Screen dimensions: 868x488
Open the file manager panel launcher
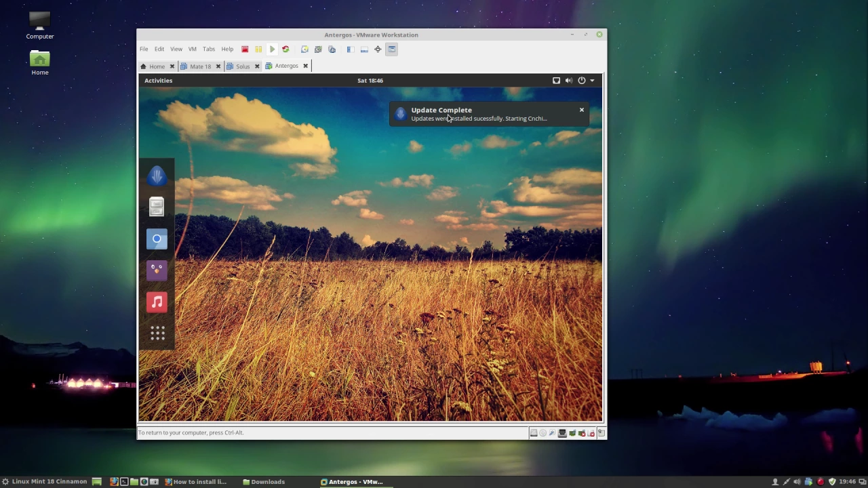coord(134,482)
